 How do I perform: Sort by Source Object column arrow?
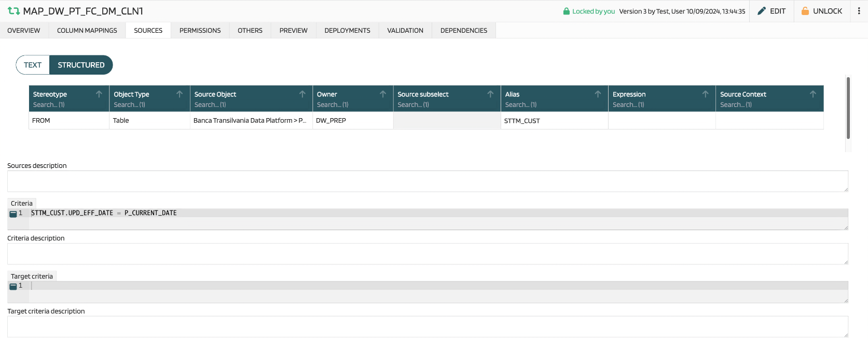click(x=302, y=94)
